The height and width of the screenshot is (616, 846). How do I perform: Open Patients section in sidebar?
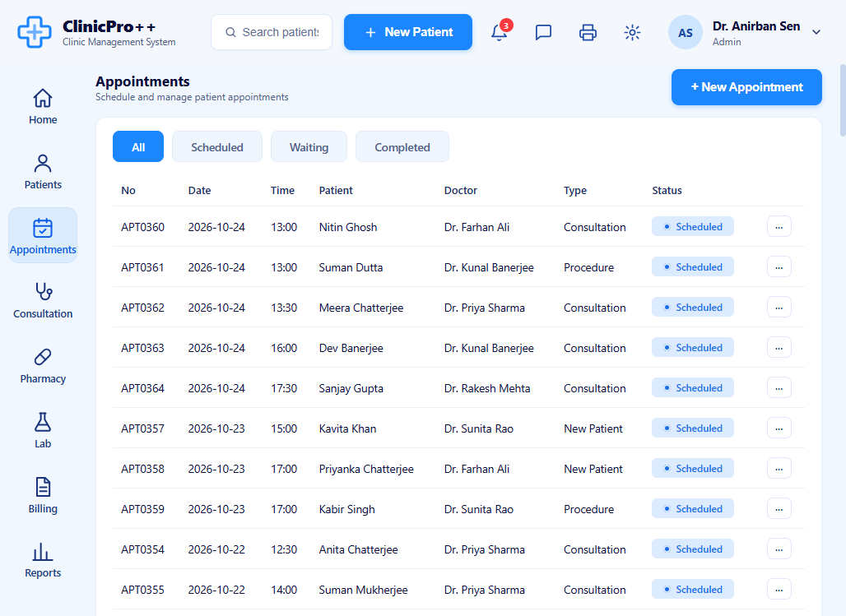point(43,171)
